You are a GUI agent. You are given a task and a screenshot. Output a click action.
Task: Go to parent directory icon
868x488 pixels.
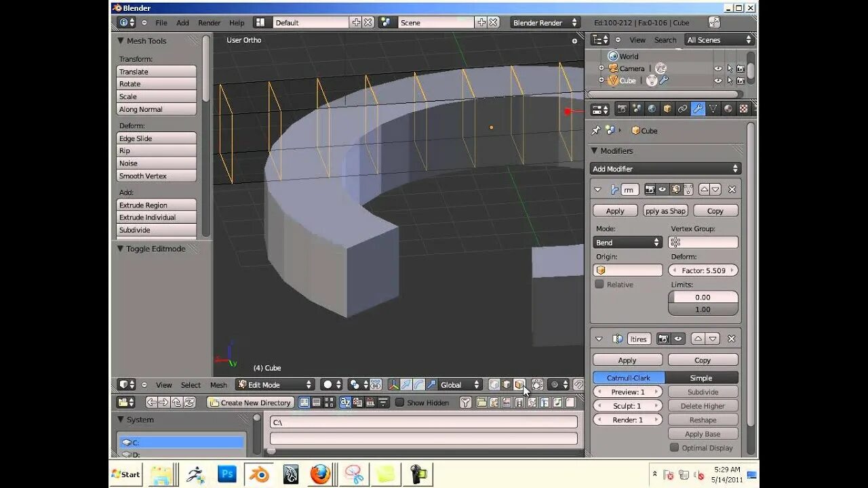[177, 402]
